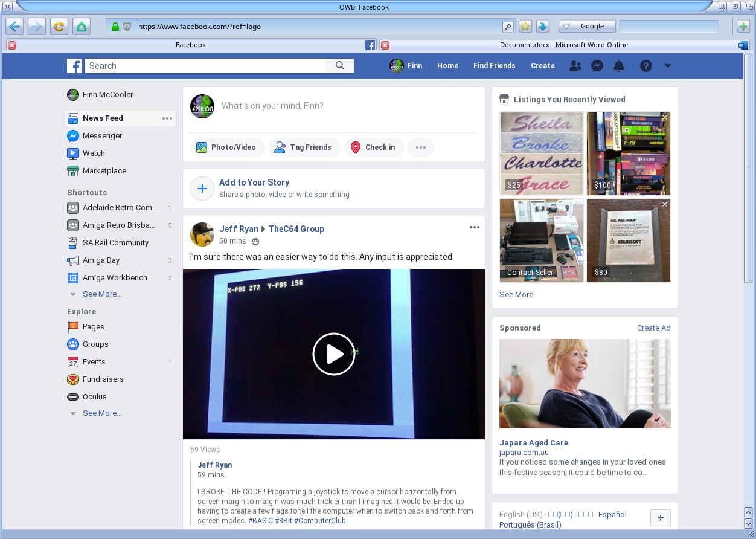
Task: Open the Messenger icon in header
Action: 597,66
